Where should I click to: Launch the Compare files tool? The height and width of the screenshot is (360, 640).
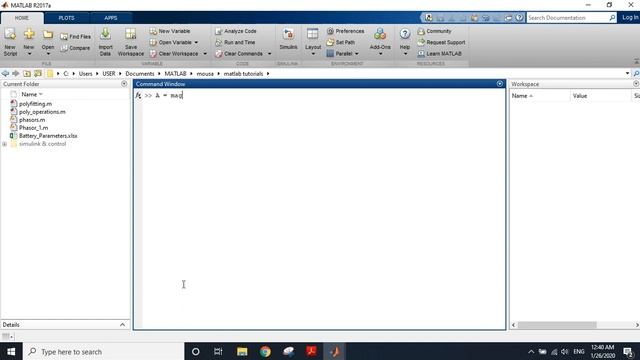tap(75, 48)
